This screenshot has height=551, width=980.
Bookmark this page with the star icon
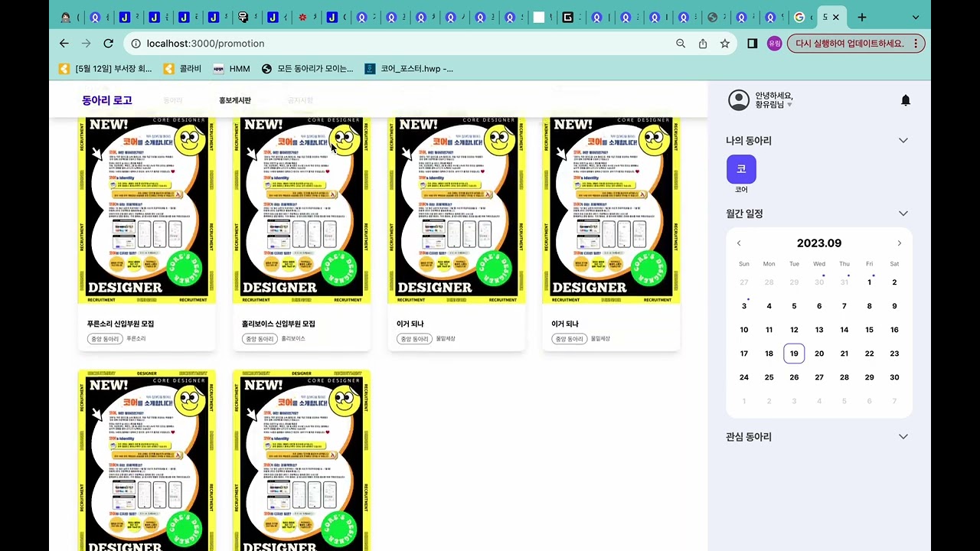click(724, 44)
